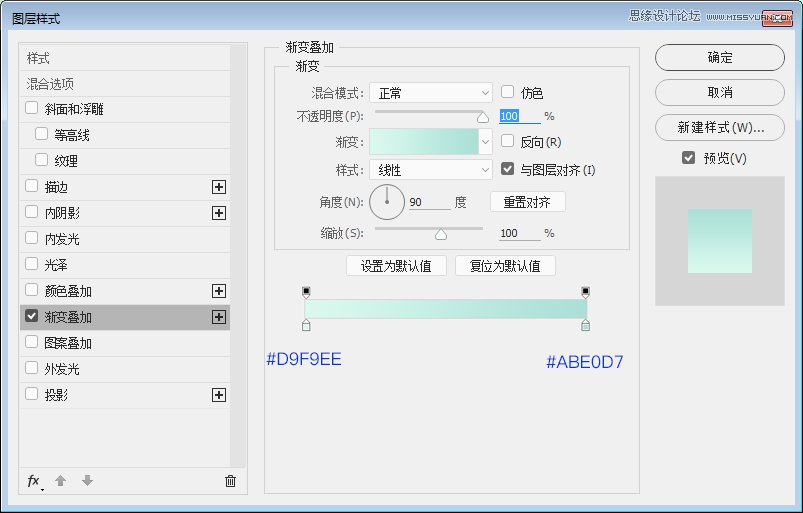Click the style preview thumbnail
The width and height of the screenshot is (803, 513).
click(x=720, y=241)
